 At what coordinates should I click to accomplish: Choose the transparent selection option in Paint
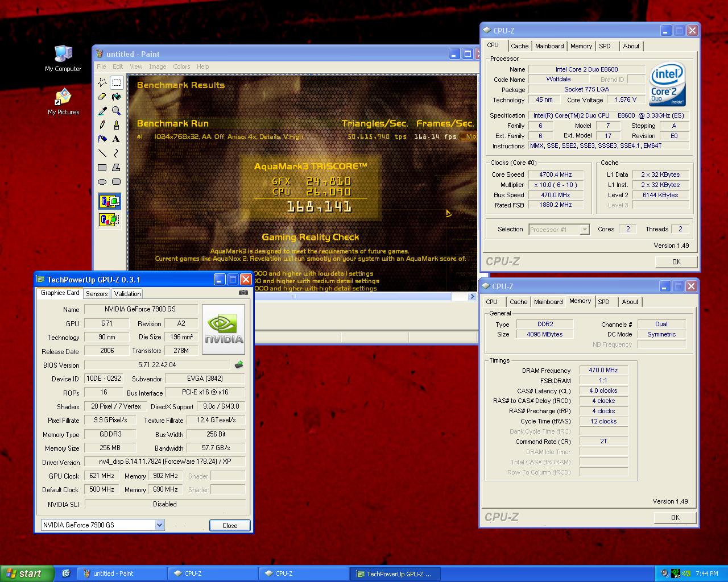click(x=109, y=219)
